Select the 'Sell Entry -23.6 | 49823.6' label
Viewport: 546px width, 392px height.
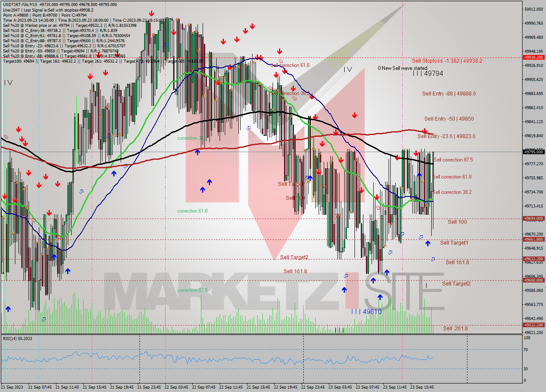tap(446, 136)
